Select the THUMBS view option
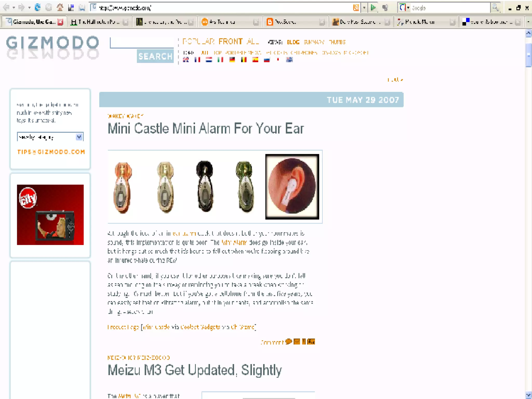The width and height of the screenshot is (532, 399). click(x=337, y=42)
